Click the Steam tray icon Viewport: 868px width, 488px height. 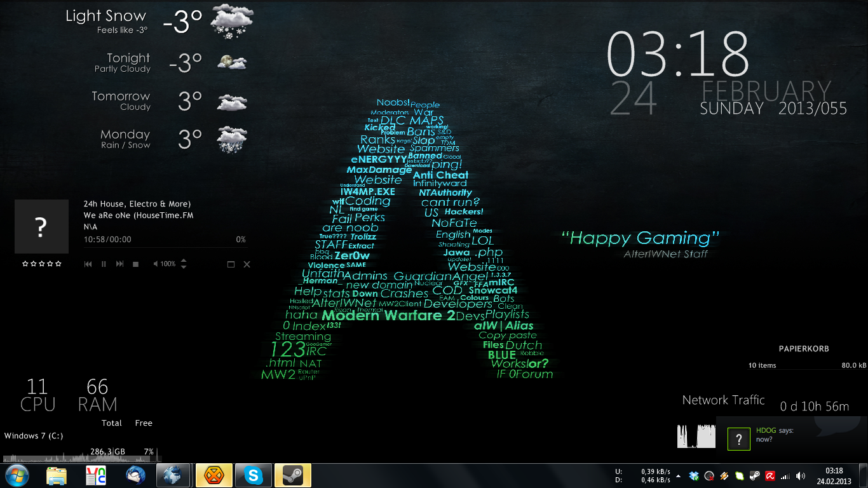tap(754, 475)
